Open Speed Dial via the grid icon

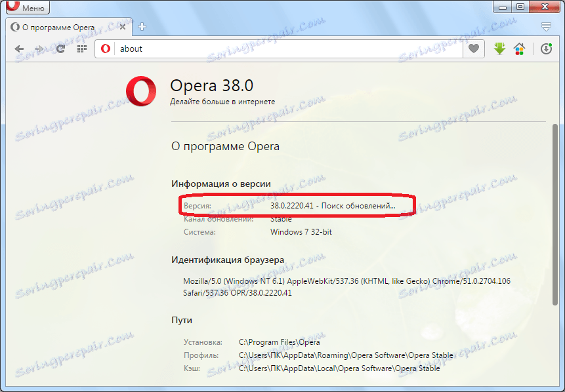tap(81, 49)
